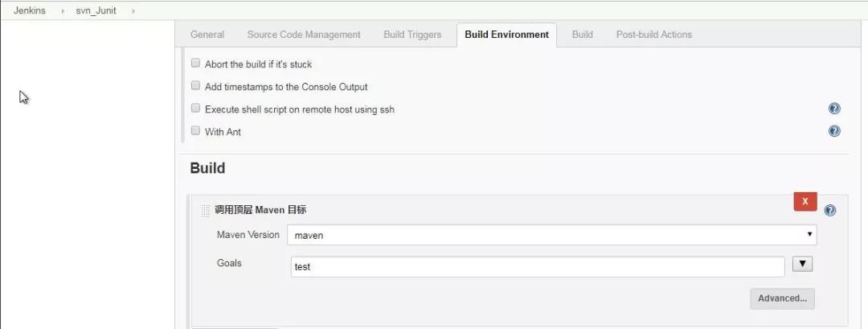
Task: Grab the drag handle of Maven build step
Action: (206, 211)
